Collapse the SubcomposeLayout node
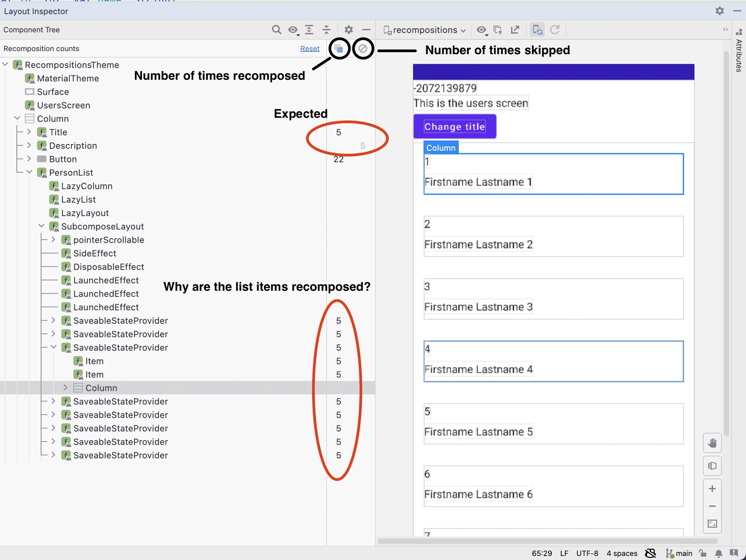The height and width of the screenshot is (560, 746). coord(41,226)
